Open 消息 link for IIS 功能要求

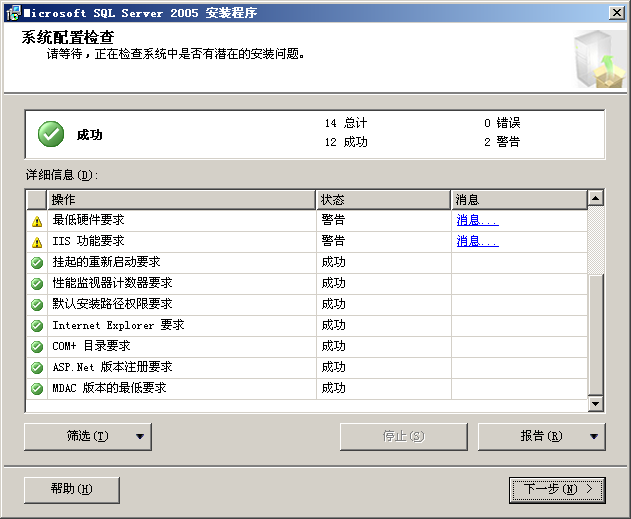click(477, 241)
